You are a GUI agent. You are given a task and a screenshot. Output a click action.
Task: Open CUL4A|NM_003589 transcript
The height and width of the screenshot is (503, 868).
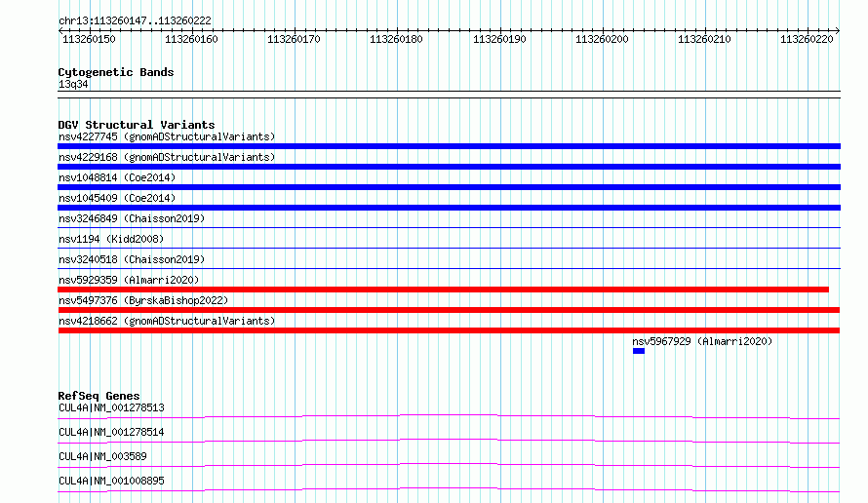(102, 456)
